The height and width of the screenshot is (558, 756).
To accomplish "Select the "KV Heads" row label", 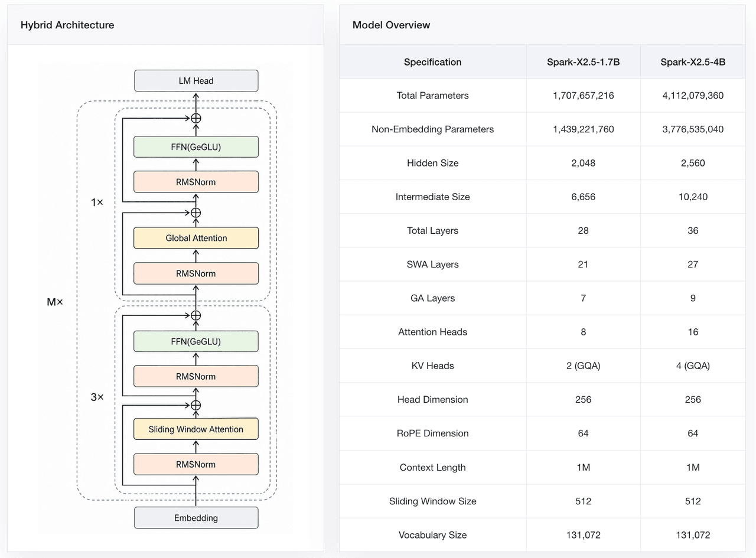I will tap(433, 366).
